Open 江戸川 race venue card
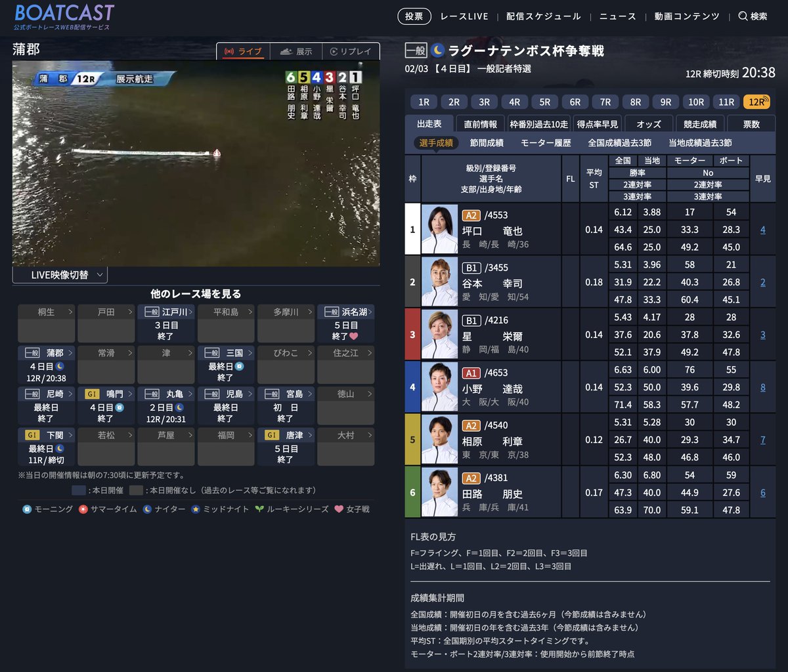This screenshot has height=672, width=788. tap(166, 324)
